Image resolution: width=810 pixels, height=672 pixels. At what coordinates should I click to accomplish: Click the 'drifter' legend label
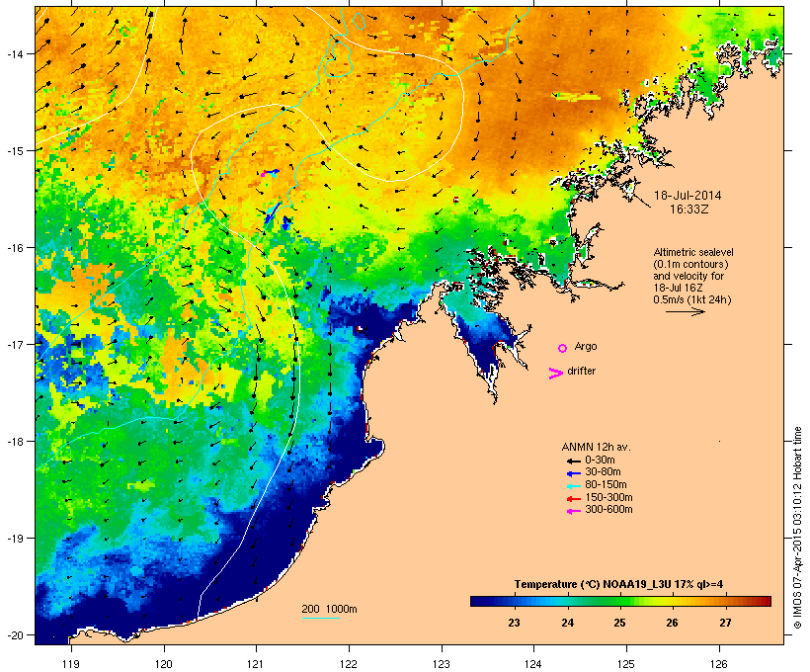click(581, 372)
